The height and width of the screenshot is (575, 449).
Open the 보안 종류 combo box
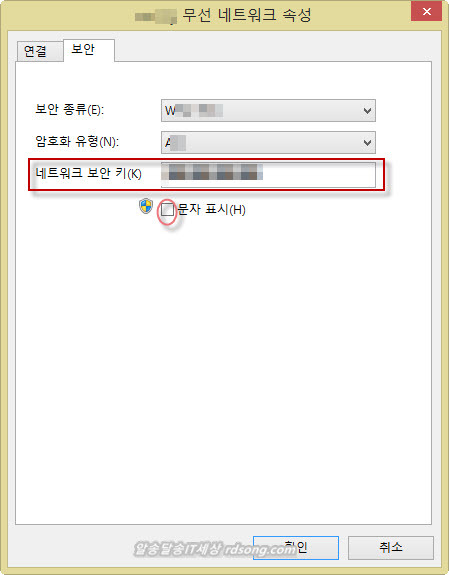pos(268,110)
